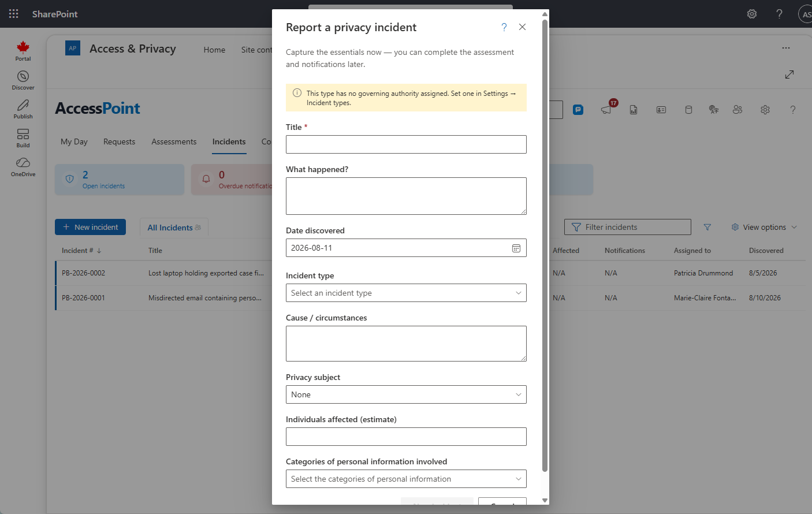Click the expand to full screen arrow icon
This screenshot has width=812, height=514.
(x=789, y=75)
